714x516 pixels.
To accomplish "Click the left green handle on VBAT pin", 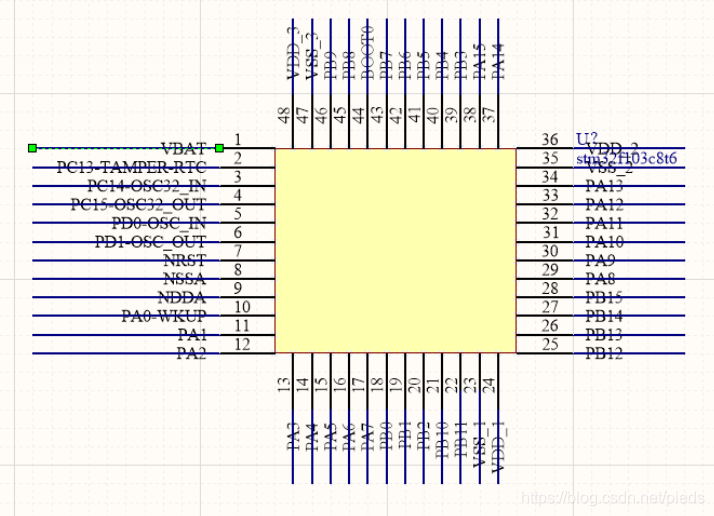I will pos(32,148).
